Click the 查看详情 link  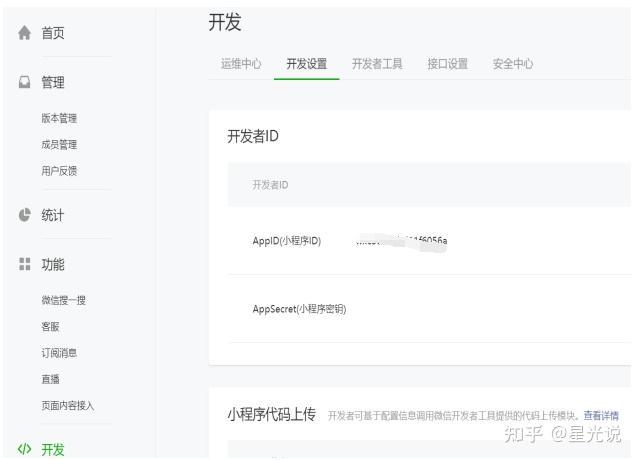601,415
